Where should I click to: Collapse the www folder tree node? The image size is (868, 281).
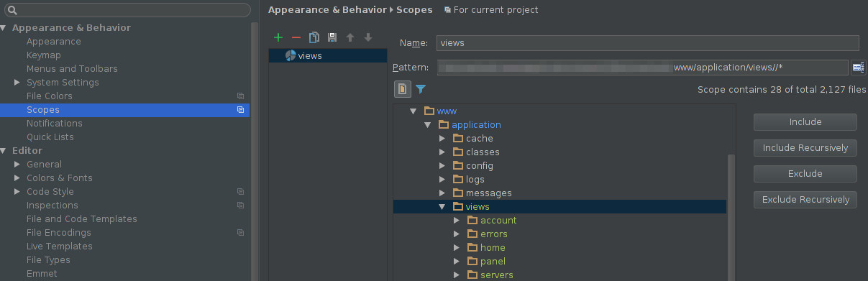413,111
